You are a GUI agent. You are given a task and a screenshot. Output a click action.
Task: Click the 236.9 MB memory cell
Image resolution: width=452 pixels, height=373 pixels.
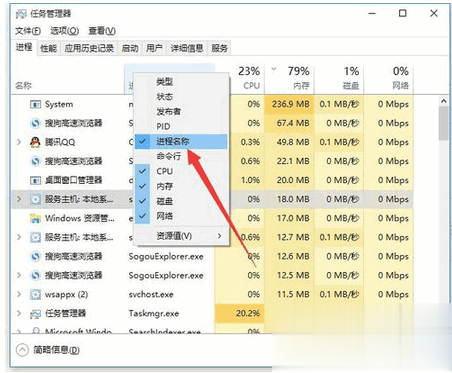[289, 104]
